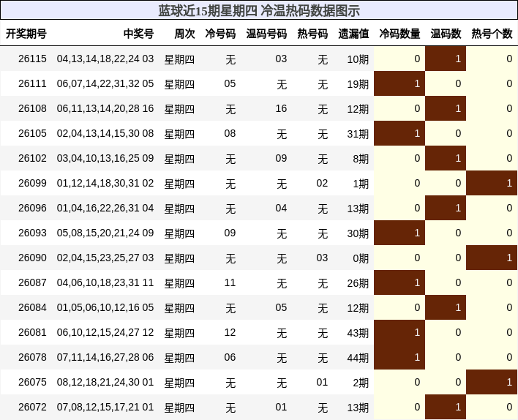
Task: Click highlighted 温码数 cell in row 26115
Action: pos(446,59)
